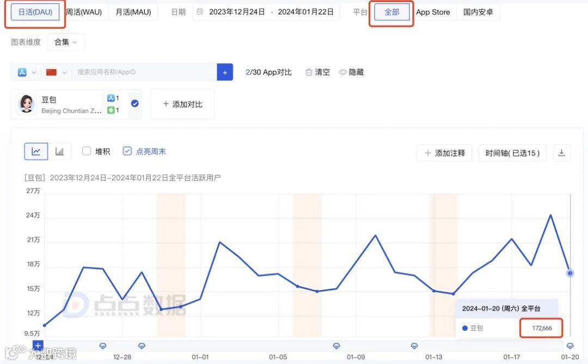588x364 pixels.
Task: Switch to bar chart view
Action: coord(59,151)
